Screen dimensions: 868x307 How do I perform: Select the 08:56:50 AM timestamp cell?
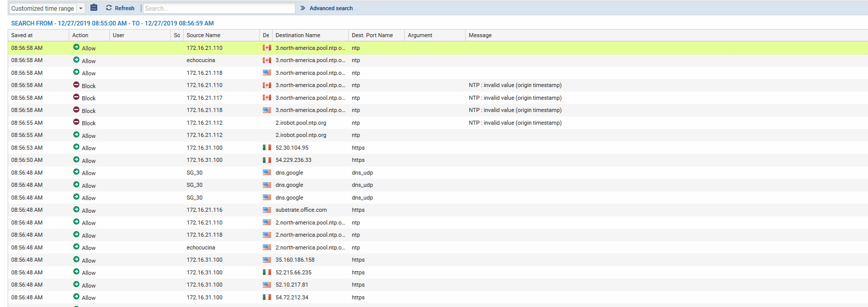coord(27,160)
